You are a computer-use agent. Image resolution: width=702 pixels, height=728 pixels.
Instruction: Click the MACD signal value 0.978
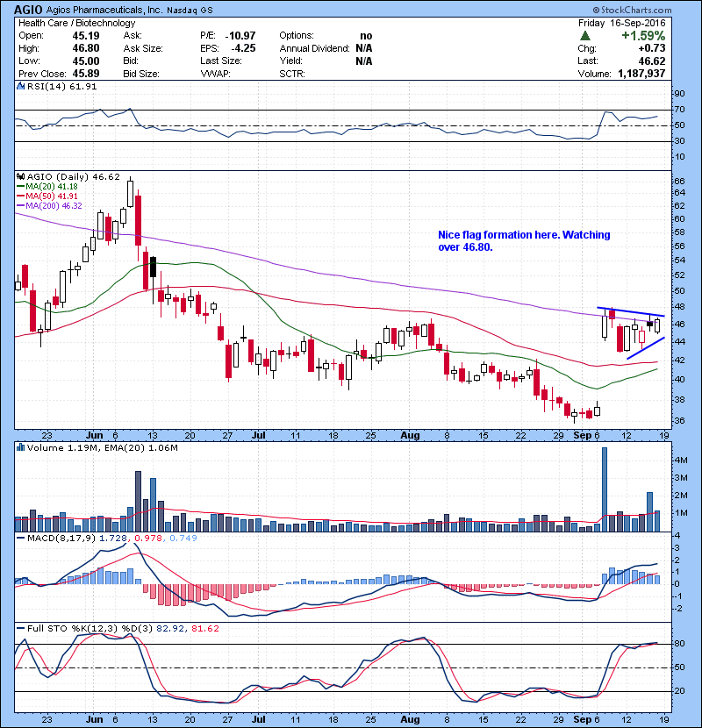(148, 538)
